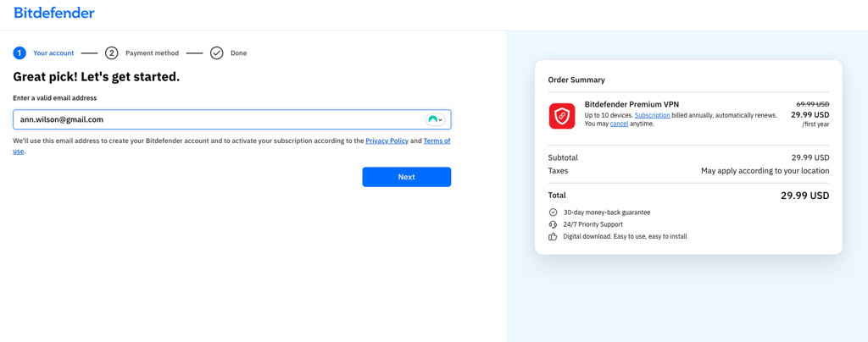Click the cancel link in order summary

(619, 124)
